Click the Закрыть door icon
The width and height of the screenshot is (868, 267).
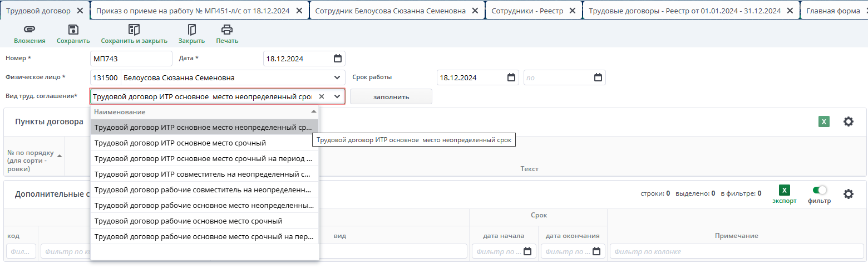pos(191,30)
